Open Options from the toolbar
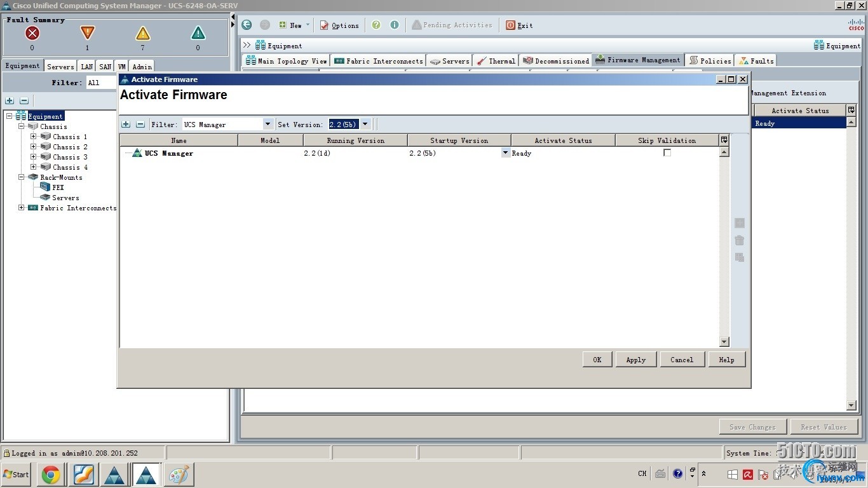868x488 pixels. 339,25
